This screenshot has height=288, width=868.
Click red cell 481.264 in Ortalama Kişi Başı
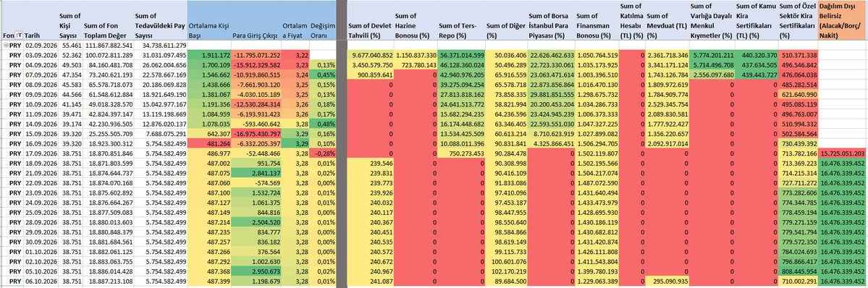[x=210, y=143]
